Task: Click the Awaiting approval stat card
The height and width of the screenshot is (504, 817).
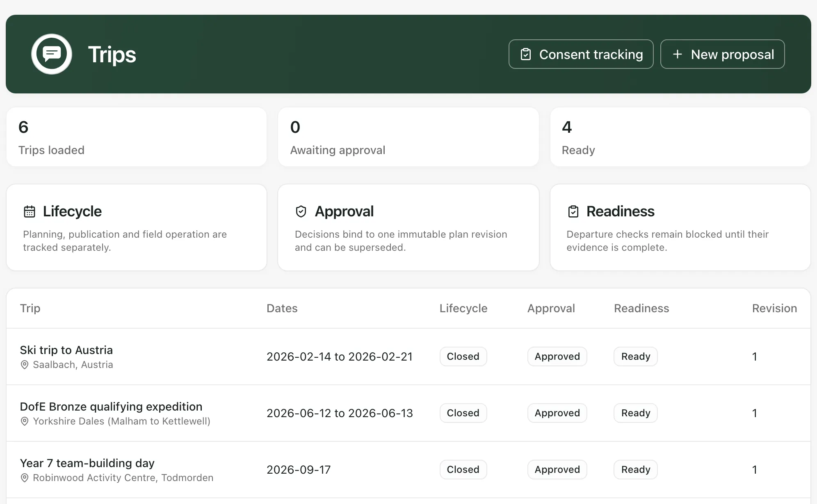Action: (408, 137)
